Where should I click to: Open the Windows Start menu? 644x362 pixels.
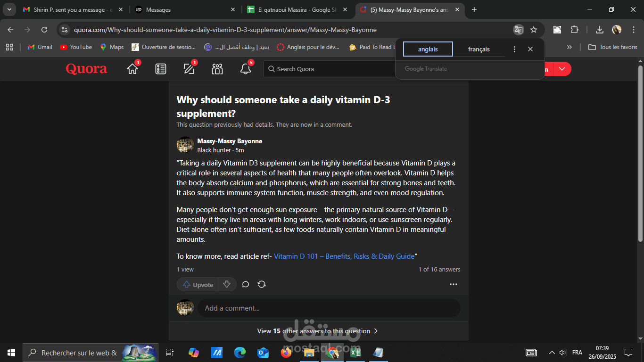tap(11, 353)
